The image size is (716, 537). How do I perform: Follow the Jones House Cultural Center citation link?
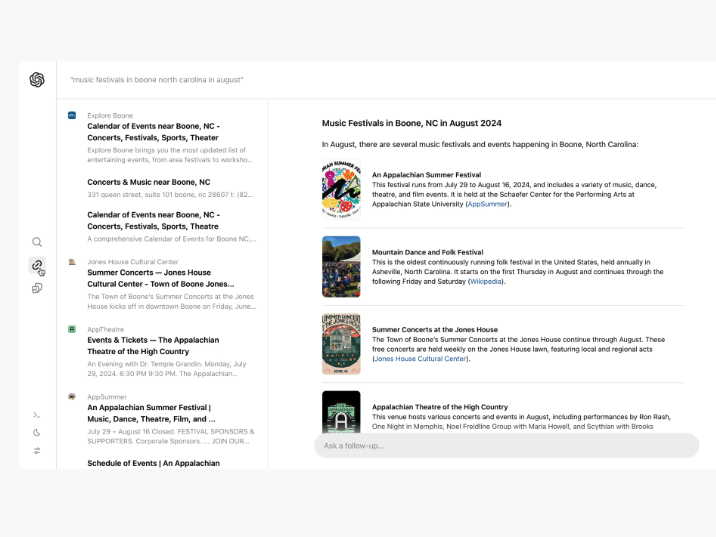[x=420, y=359]
